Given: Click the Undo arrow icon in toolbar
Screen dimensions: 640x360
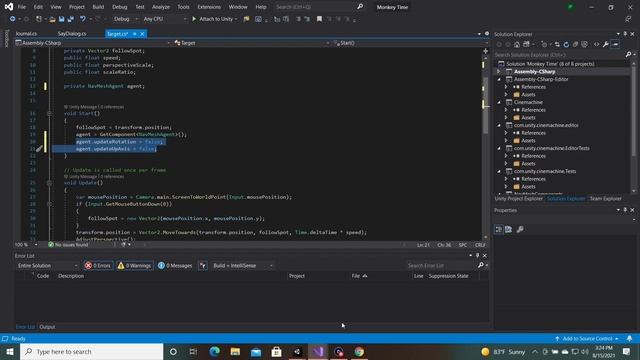Looking at the screenshot, I should click(83, 19).
